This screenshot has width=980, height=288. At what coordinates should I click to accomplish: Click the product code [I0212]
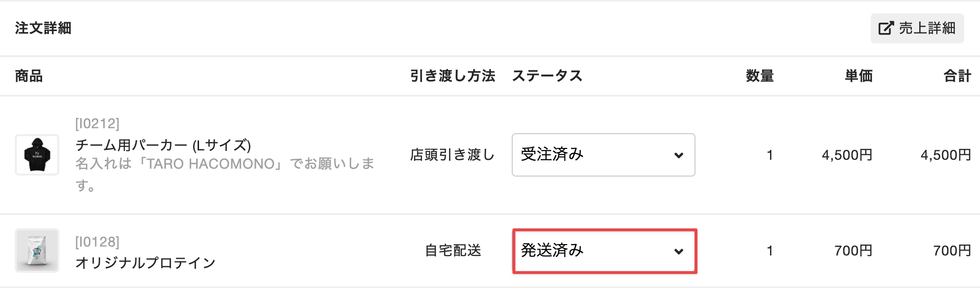point(97,123)
